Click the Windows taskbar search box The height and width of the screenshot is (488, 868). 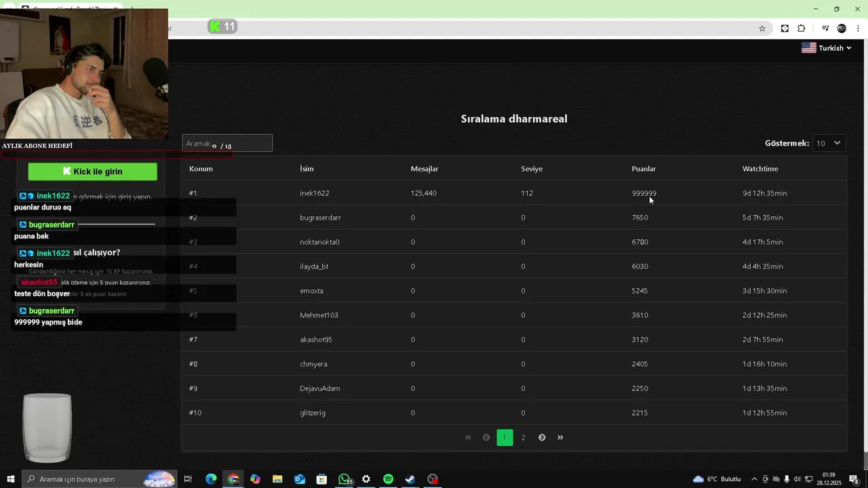(100, 479)
